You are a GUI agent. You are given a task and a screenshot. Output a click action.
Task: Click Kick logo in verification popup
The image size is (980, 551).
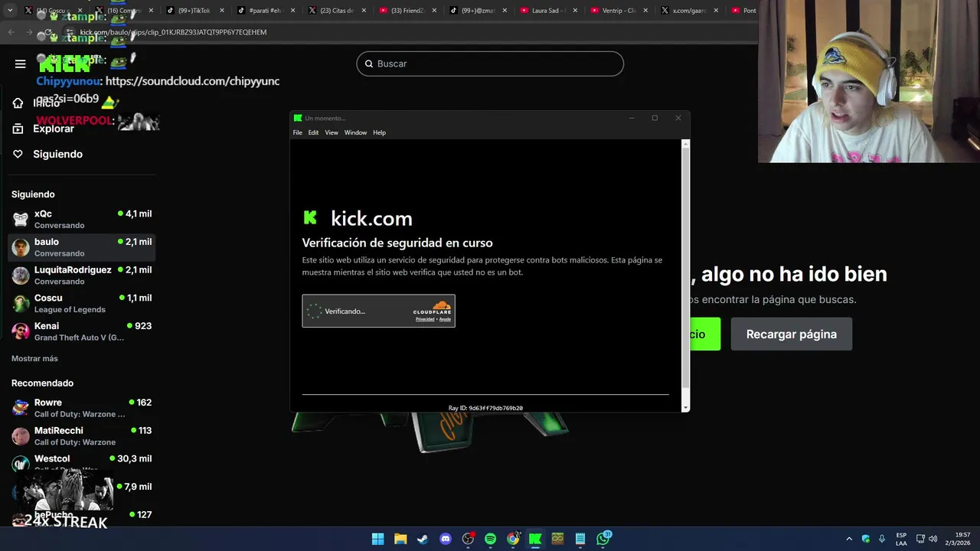(310, 218)
